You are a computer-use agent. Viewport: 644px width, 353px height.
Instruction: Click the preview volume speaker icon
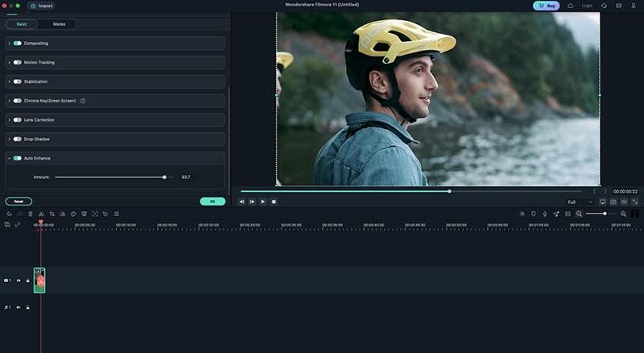[x=624, y=201]
